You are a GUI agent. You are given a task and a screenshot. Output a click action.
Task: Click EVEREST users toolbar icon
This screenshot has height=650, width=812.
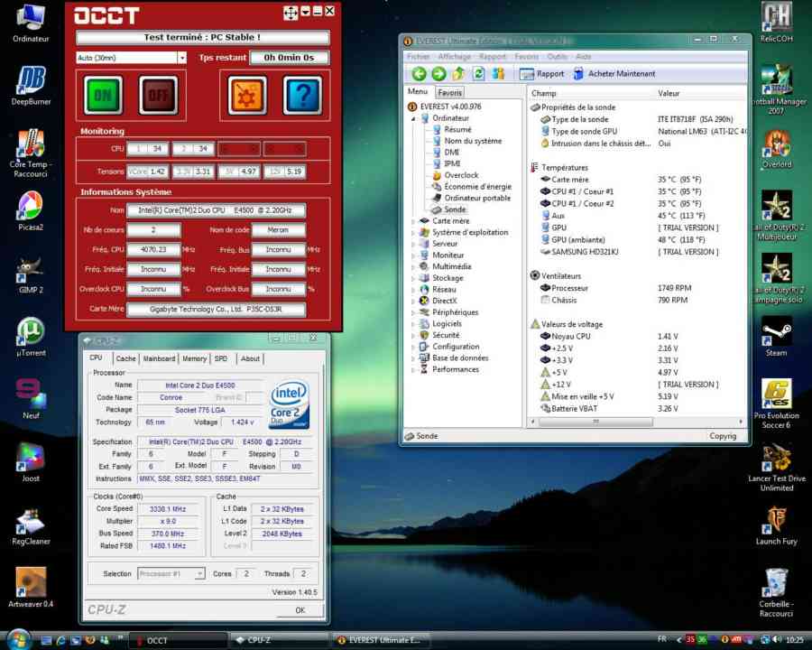498,74
